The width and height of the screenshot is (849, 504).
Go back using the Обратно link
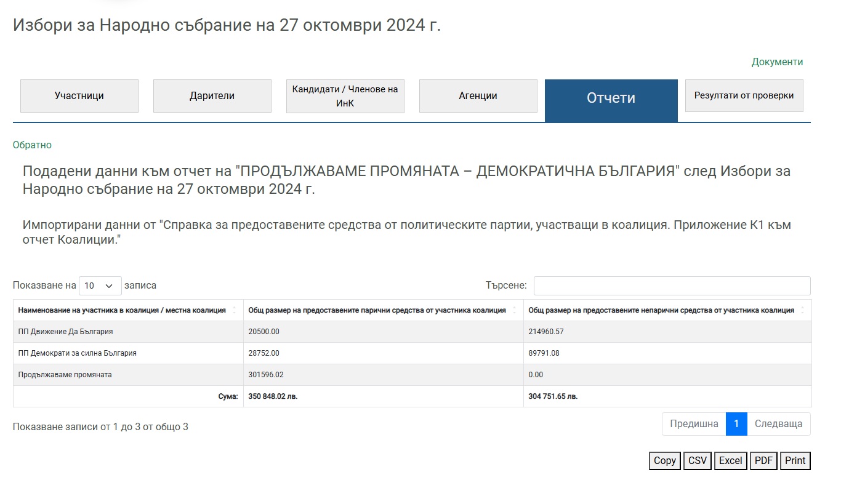(32, 145)
